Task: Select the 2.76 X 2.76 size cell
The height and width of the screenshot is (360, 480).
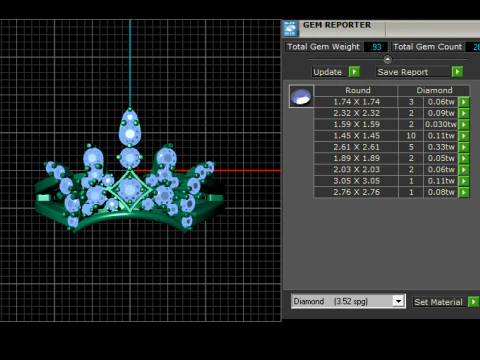Action: pos(356,192)
